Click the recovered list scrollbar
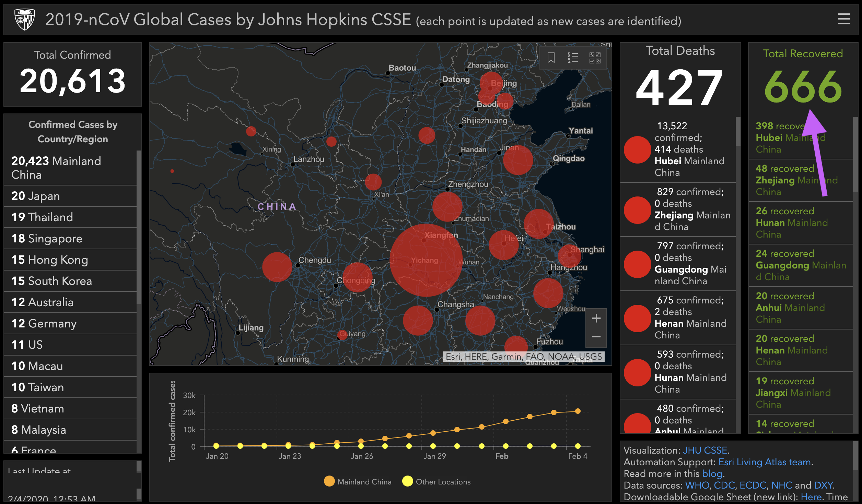Image resolution: width=862 pixels, height=504 pixels. coord(855,154)
